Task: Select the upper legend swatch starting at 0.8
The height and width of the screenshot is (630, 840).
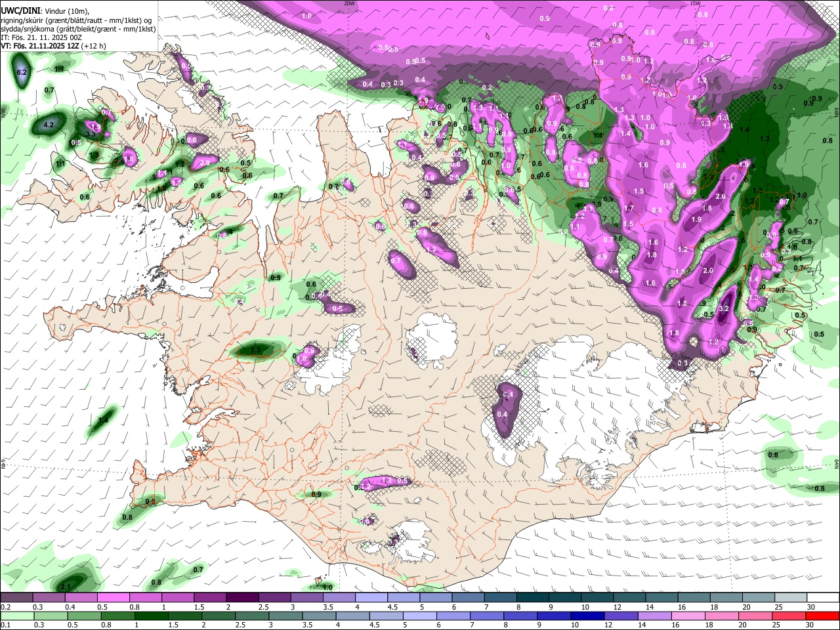Action: pyautogui.click(x=146, y=598)
